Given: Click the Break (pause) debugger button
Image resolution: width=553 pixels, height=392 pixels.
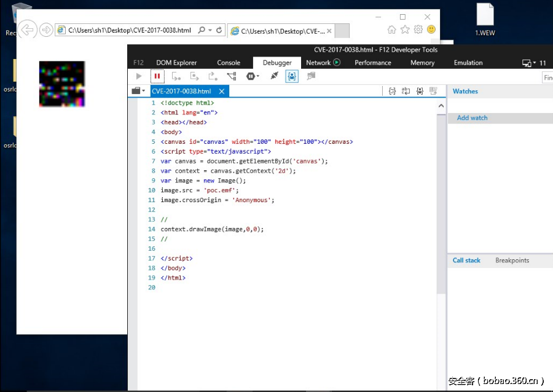Looking at the screenshot, I should pos(157,76).
